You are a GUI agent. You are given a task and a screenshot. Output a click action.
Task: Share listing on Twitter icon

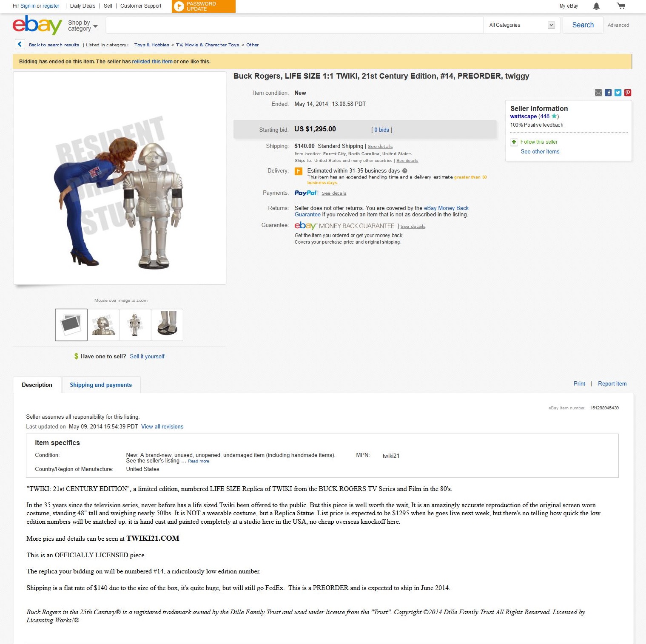618,93
